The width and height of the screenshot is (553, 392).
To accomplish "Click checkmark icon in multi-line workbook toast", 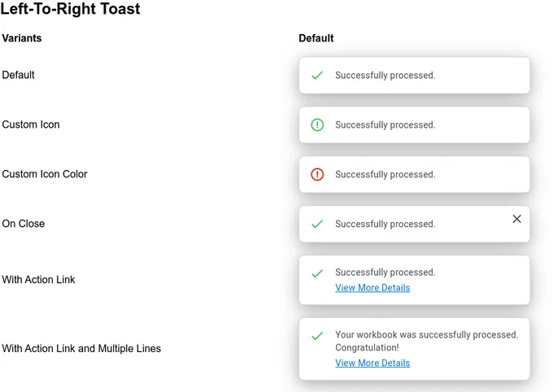I will [x=317, y=336].
